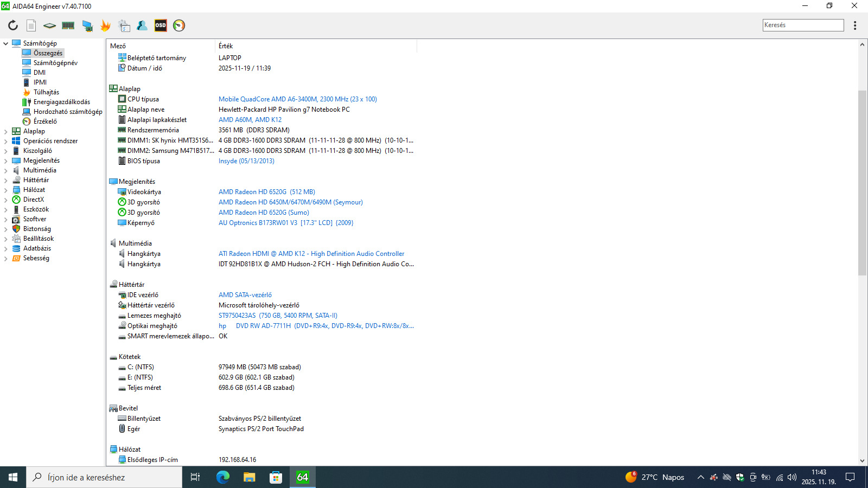Viewport: 868px width, 488px height.
Task: Open Hordozható számítógép in the tree
Action: [62, 112]
